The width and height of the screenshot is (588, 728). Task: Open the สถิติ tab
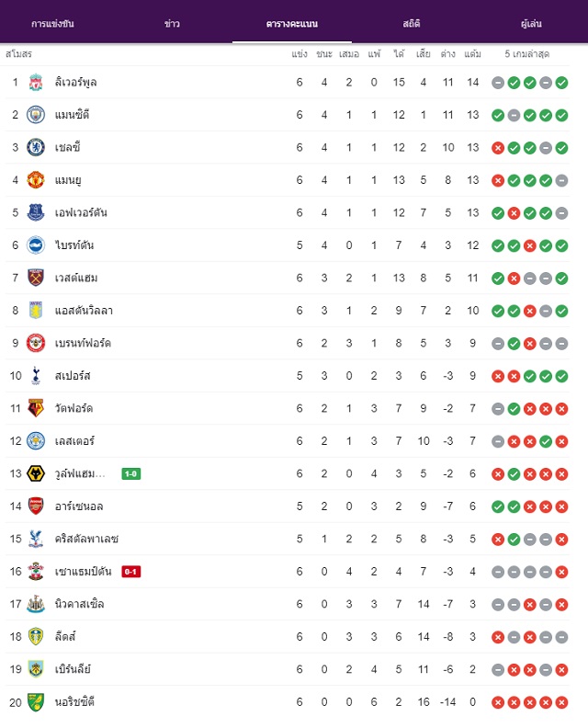coord(412,24)
